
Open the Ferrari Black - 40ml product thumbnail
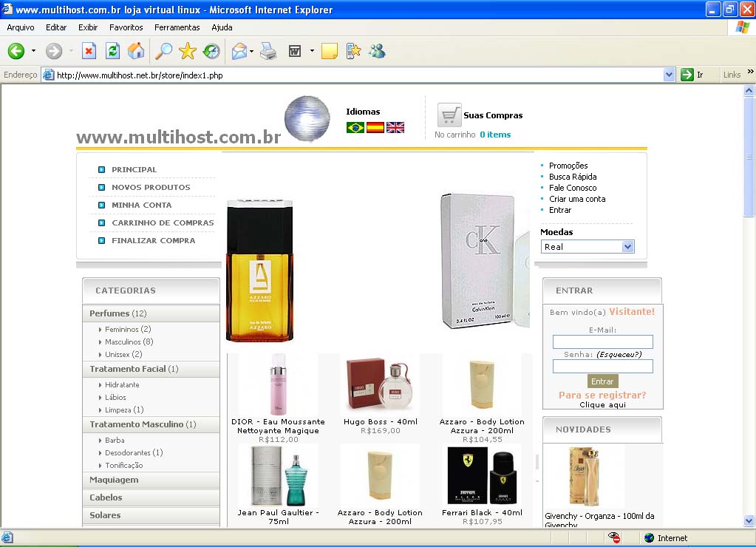click(482, 475)
